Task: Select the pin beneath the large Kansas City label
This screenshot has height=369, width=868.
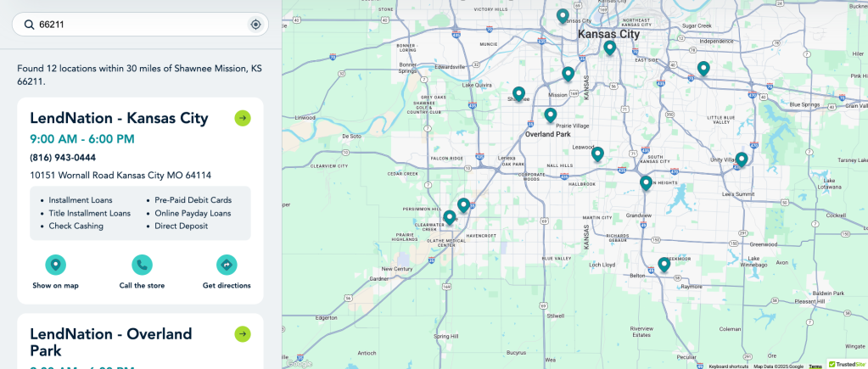Action: [x=609, y=48]
